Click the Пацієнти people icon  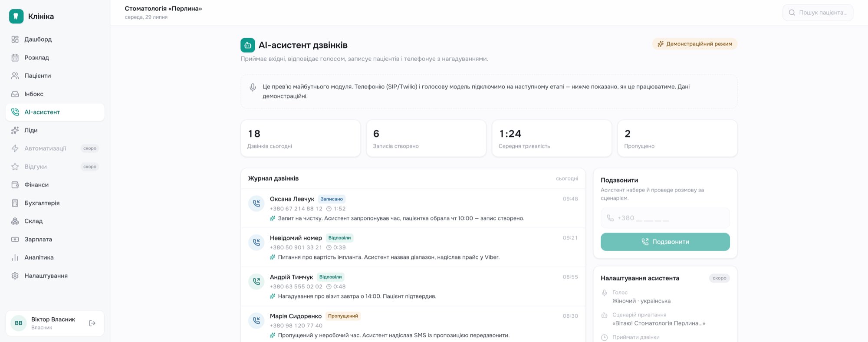pos(15,76)
